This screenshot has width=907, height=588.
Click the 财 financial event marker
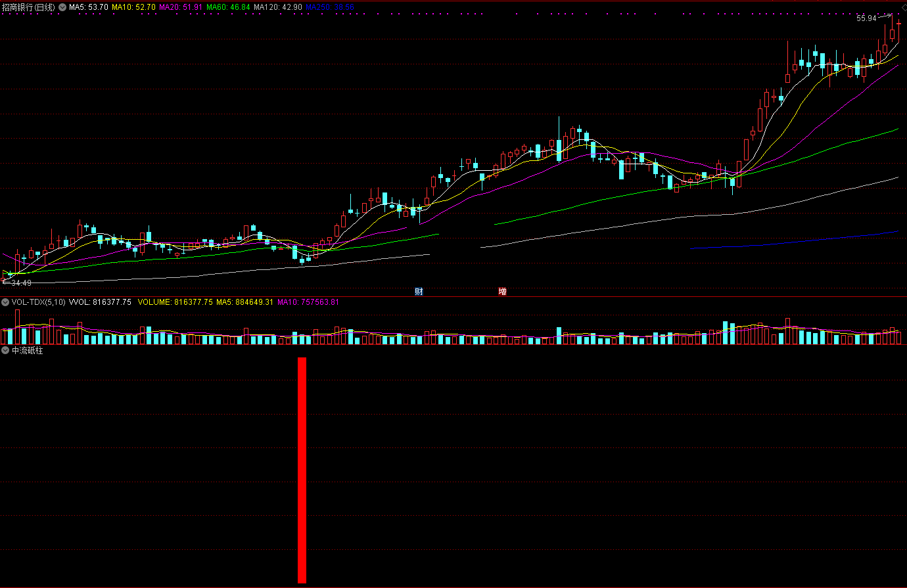pyautogui.click(x=419, y=291)
